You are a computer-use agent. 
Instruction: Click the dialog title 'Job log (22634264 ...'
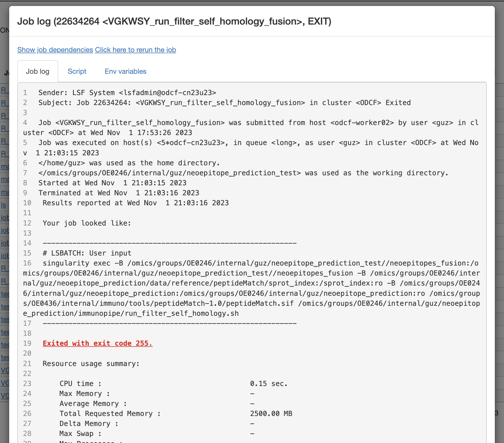(174, 21)
